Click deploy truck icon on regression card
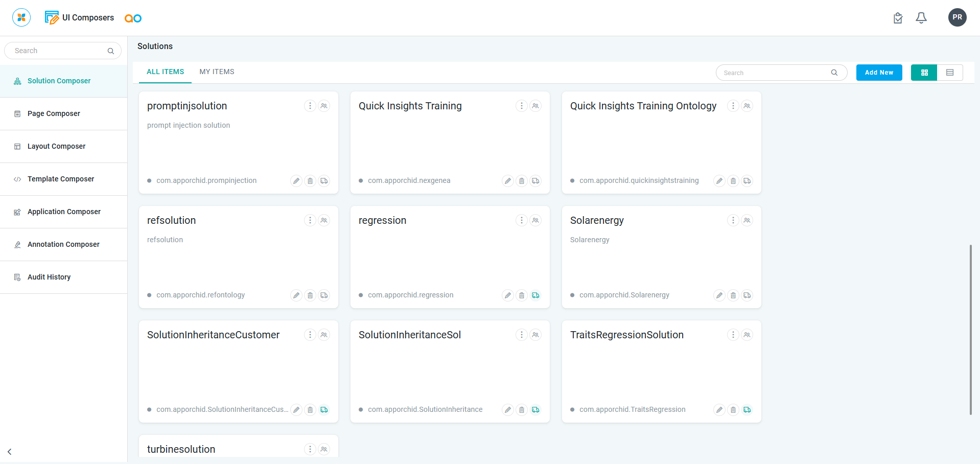 click(x=535, y=295)
